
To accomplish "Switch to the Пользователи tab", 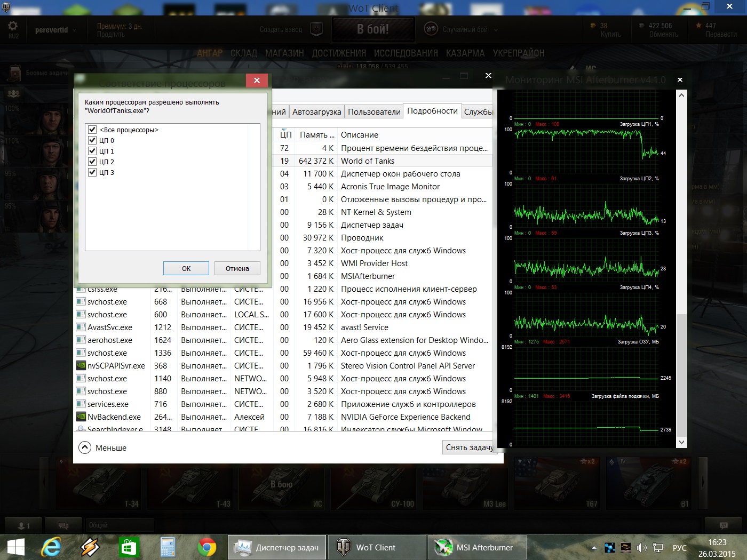I will [x=374, y=111].
